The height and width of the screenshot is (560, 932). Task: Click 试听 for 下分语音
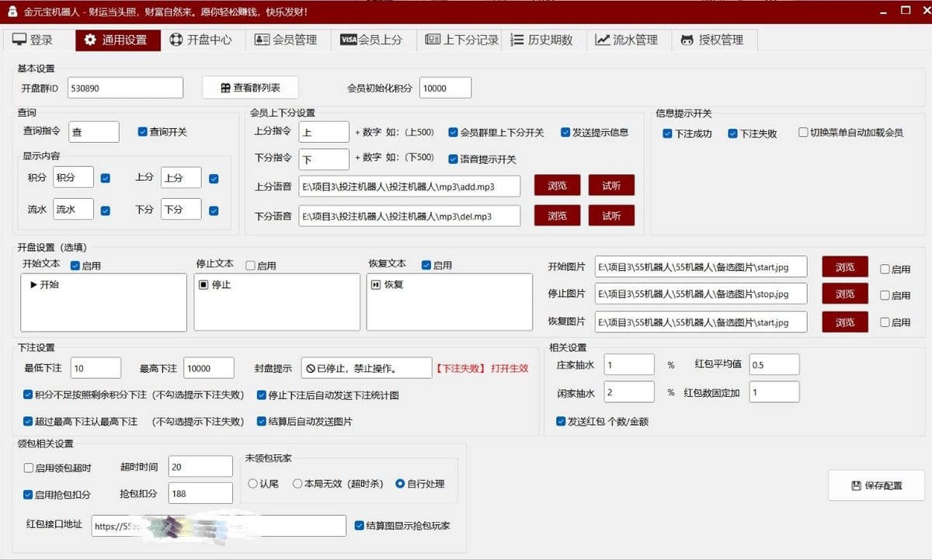[611, 215]
